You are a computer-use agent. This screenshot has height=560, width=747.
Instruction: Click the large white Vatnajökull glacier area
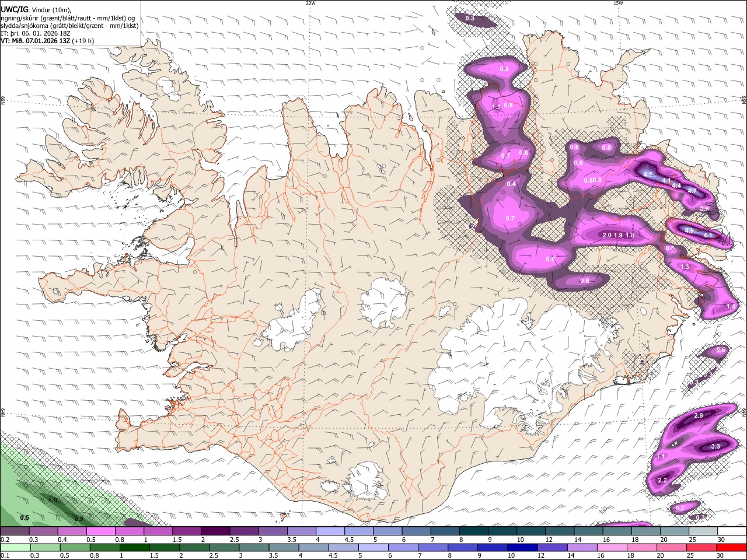pos(514,356)
